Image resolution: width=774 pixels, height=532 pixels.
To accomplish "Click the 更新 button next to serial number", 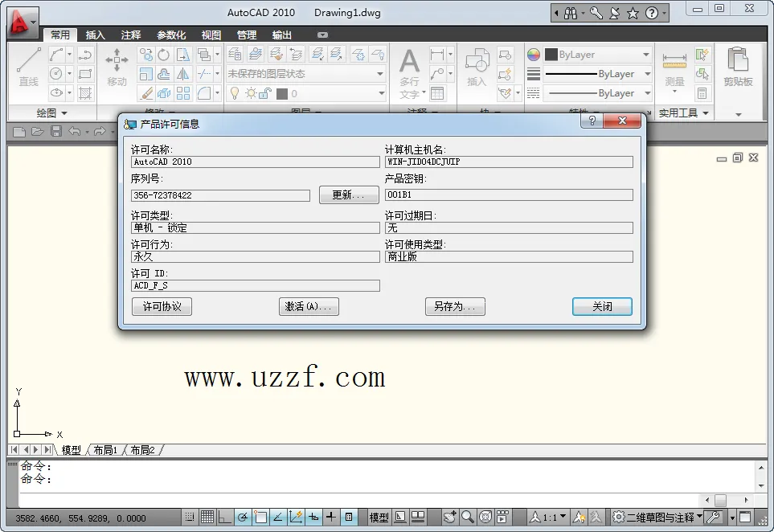I will tap(349, 194).
